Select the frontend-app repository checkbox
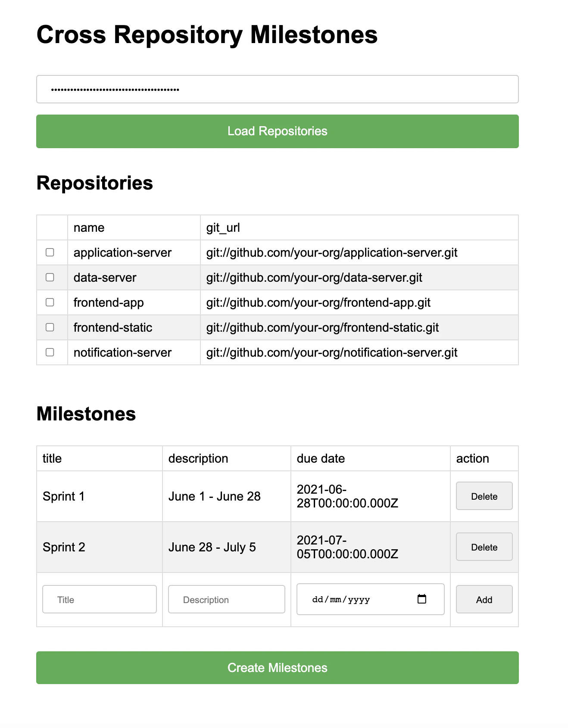The image size is (568, 728). [50, 302]
